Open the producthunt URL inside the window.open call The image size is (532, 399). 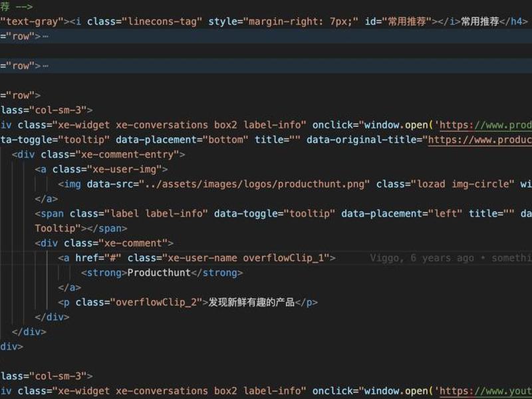(485, 125)
